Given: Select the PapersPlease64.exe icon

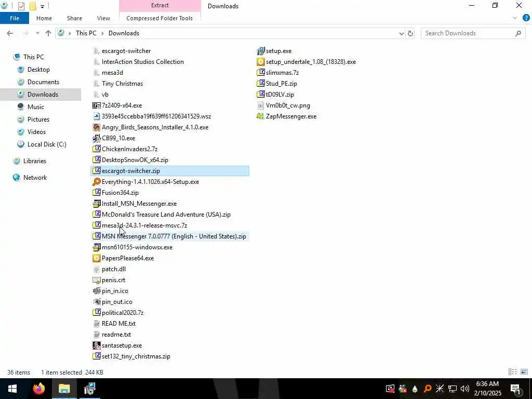Looking at the screenshot, I should (x=96, y=258).
